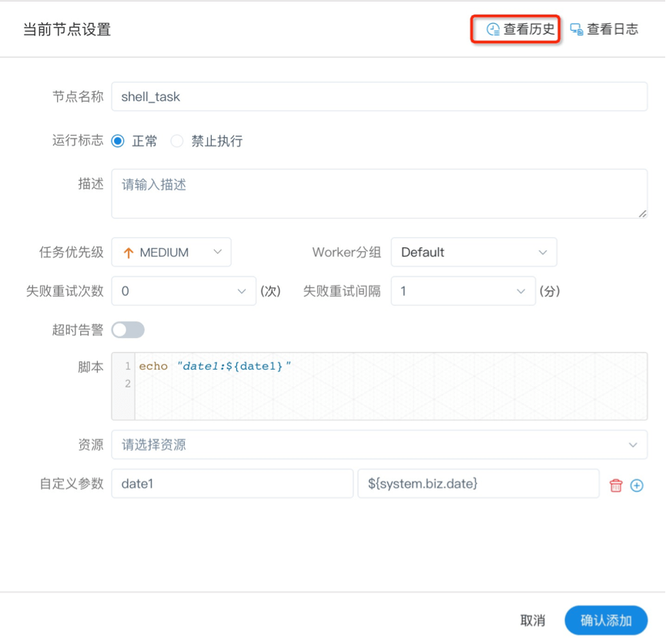Click the 确认添加 confirm button
The height and width of the screenshot is (644, 666).
coord(606,620)
